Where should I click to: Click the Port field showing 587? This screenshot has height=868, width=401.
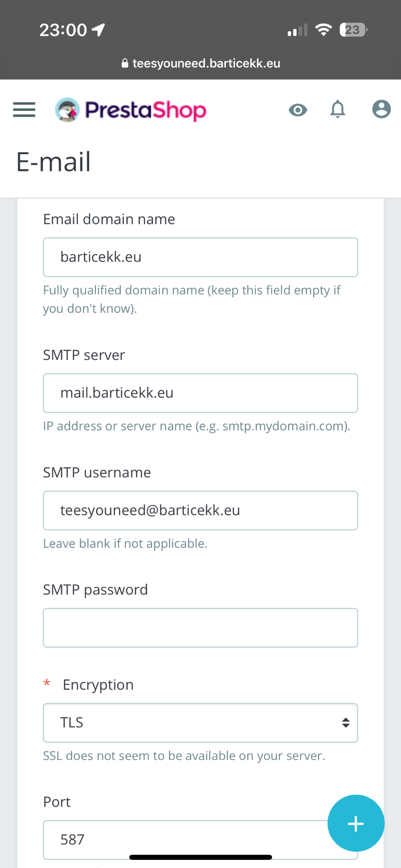click(200, 840)
